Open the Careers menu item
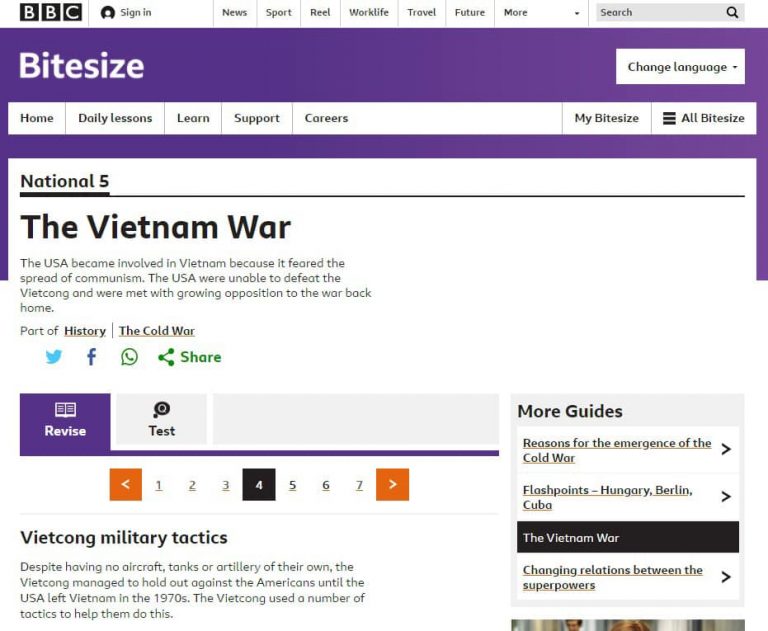This screenshot has height=631, width=768. coord(326,118)
